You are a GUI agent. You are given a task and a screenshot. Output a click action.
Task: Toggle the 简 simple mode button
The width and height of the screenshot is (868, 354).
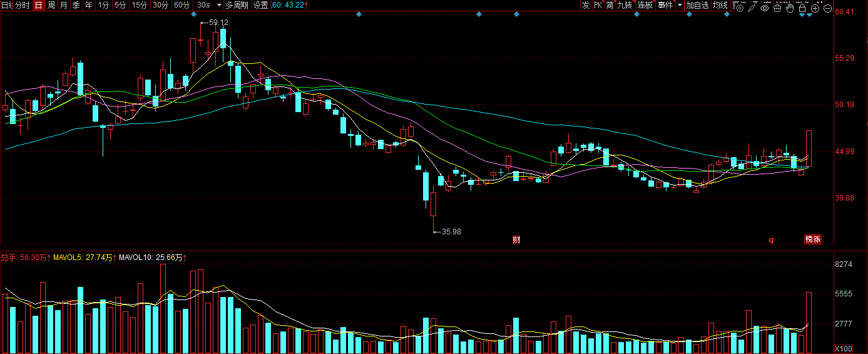pyautogui.click(x=610, y=5)
